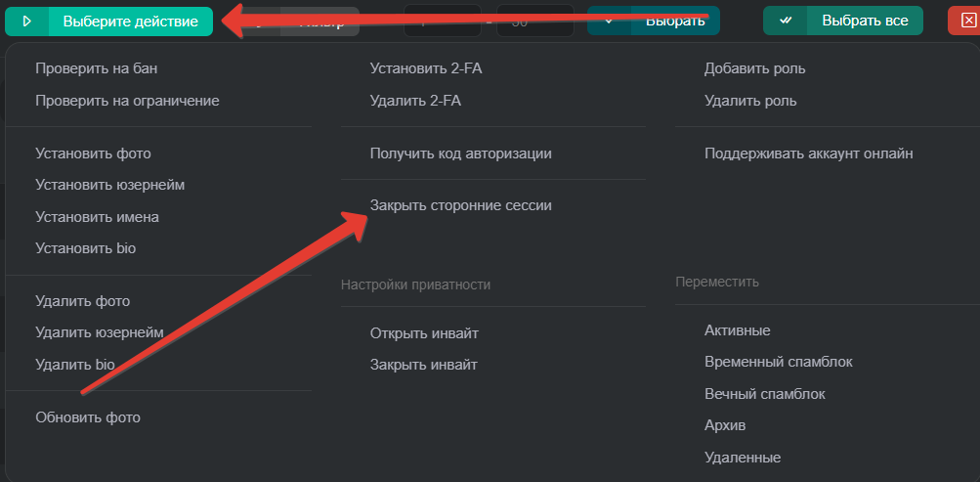Image resolution: width=980 pixels, height=482 pixels.
Task: Select Установить фото action
Action: point(93,153)
